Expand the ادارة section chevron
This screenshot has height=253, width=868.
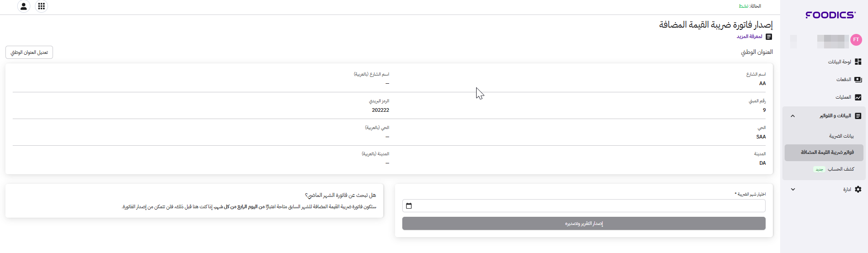tap(793, 190)
